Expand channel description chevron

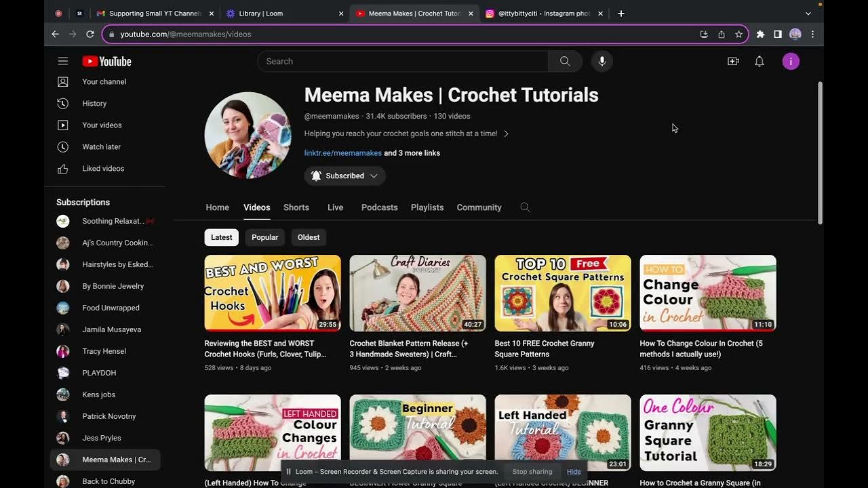click(x=506, y=134)
